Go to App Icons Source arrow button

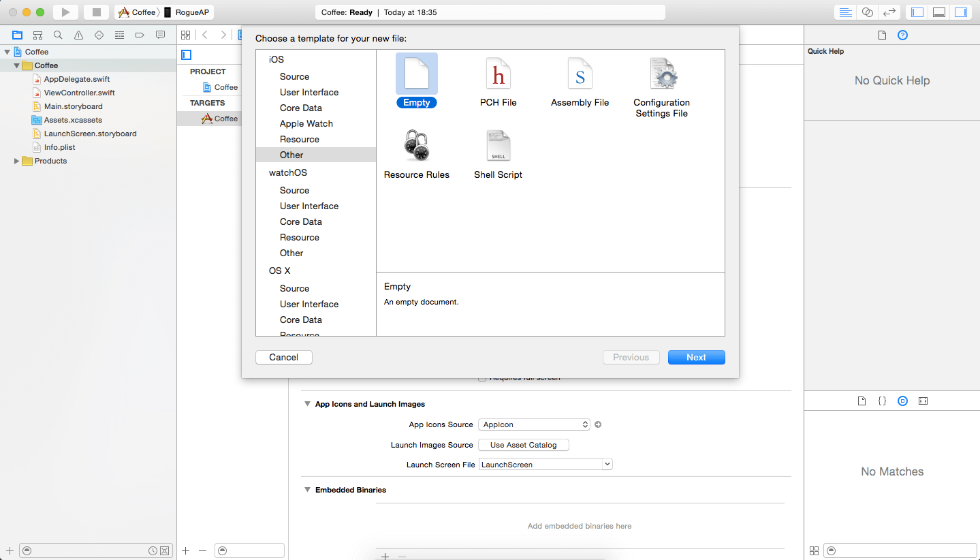point(598,424)
